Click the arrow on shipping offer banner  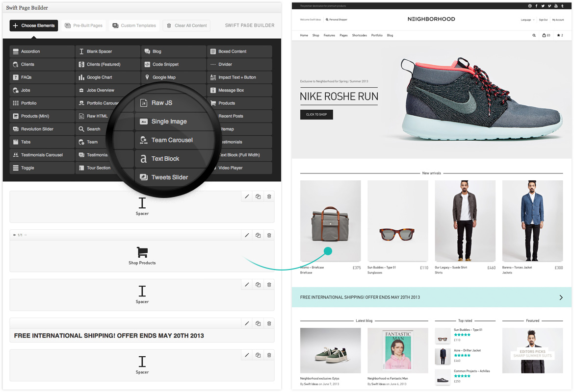[x=561, y=297]
